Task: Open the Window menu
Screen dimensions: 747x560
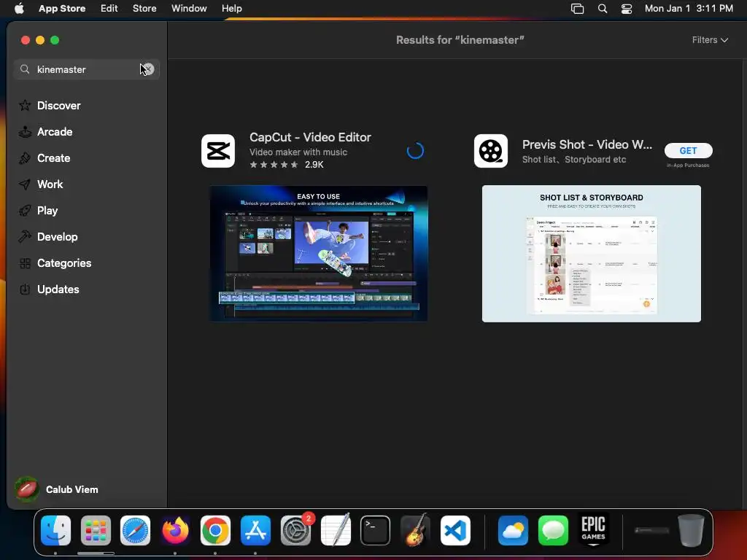Action: tap(189, 8)
